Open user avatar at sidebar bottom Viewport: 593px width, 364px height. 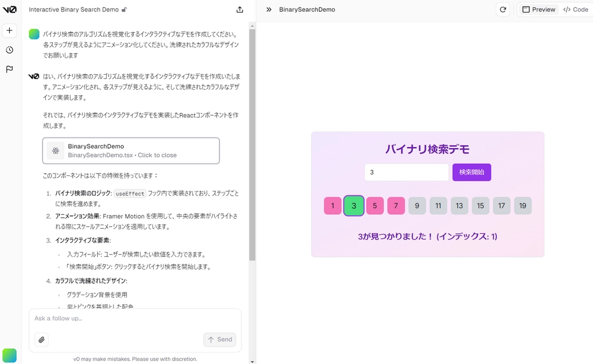click(x=9, y=355)
